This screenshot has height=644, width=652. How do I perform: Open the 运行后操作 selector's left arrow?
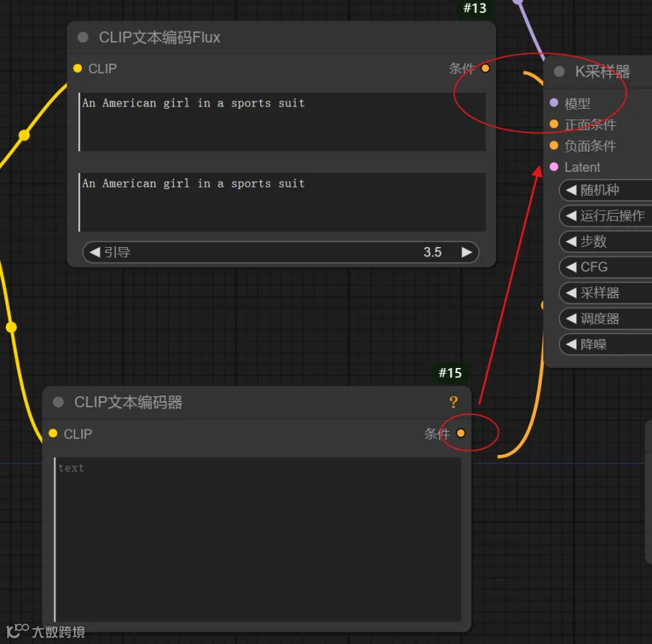(571, 215)
